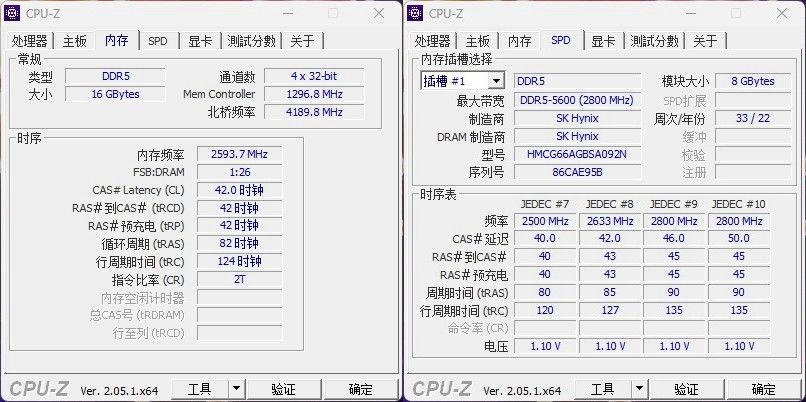Switch to 内存 tab in right window
The image size is (806, 402).
point(520,41)
